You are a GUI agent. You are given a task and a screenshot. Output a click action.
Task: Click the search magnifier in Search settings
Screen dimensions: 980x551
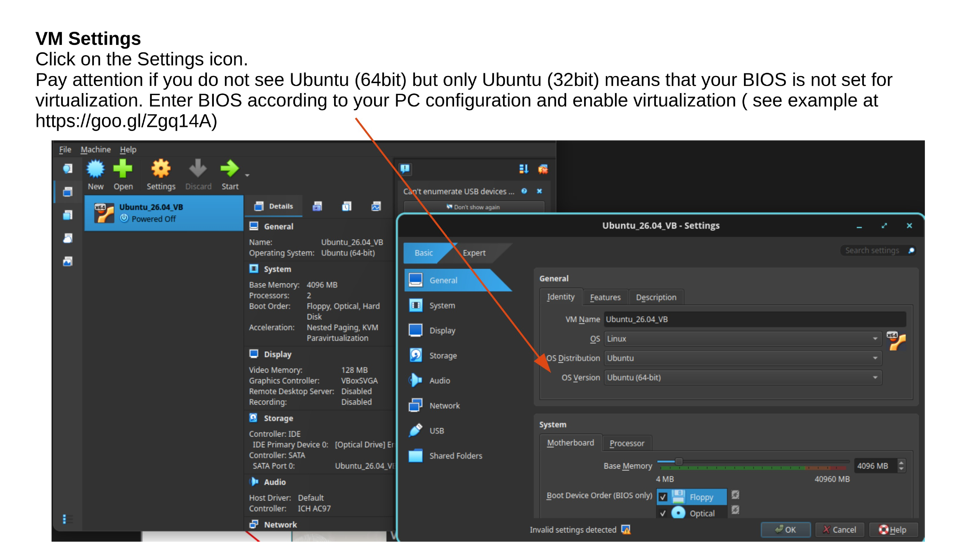tap(911, 251)
